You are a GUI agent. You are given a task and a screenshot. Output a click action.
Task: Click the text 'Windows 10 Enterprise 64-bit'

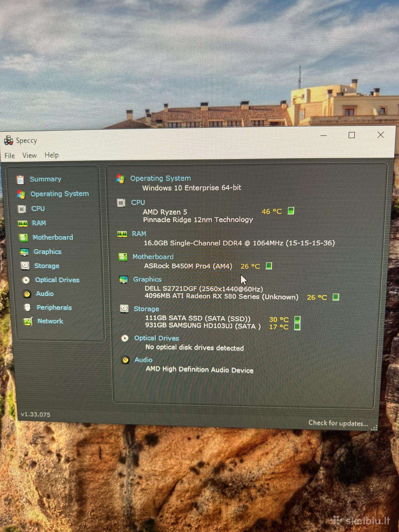click(x=192, y=188)
